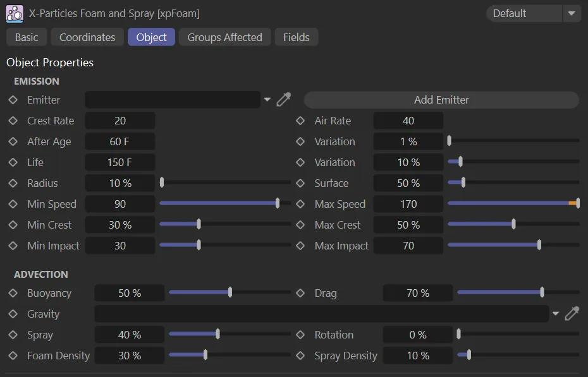
Task: Click the Max Crest slider handle
Action: 513,225
